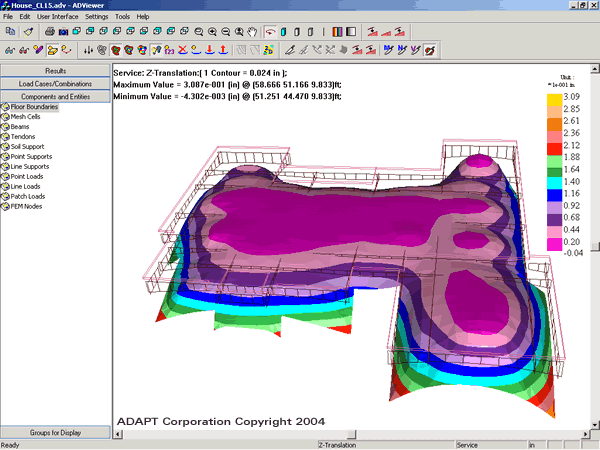600x450 pixels.
Task: Select Soil Support in components list
Action: click(x=27, y=147)
